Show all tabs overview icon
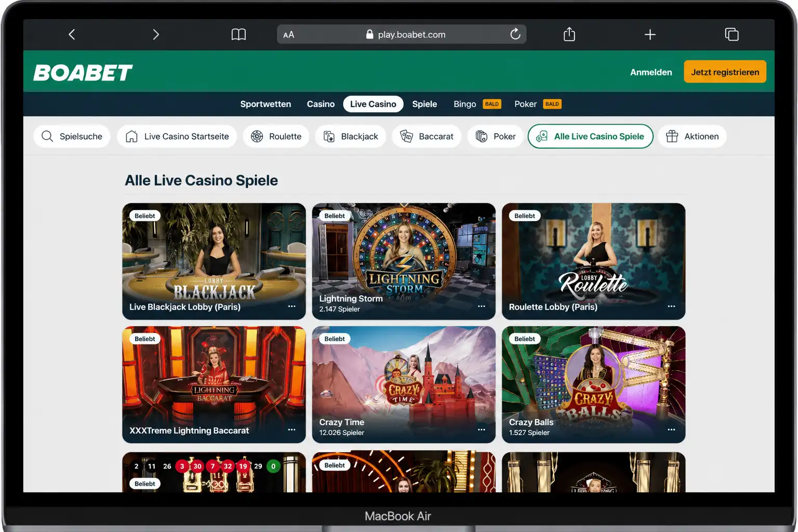798x532 pixels. [731, 34]
